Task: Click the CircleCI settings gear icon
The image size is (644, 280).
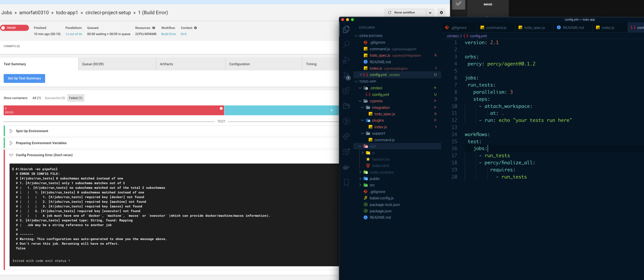Action: coord(441,12)
